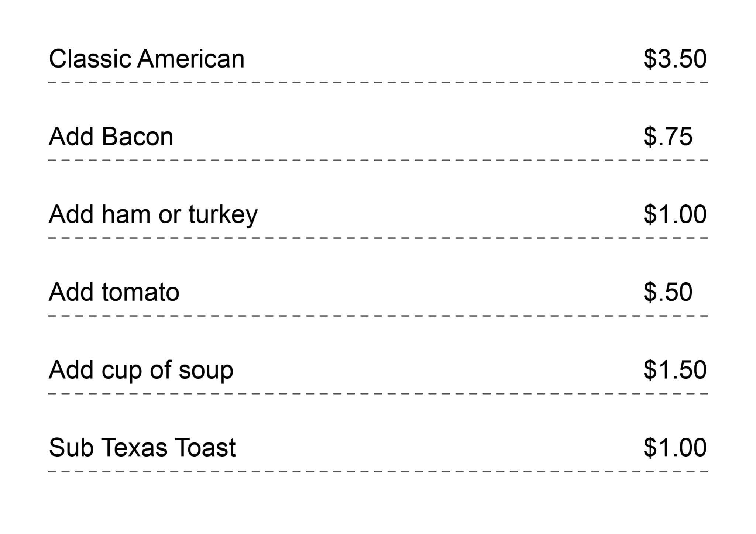Image resolution: width=756 pixels, height=534 pixels.
Task: Choose the Add Bacon option
Action: click(x=111, y=137)
